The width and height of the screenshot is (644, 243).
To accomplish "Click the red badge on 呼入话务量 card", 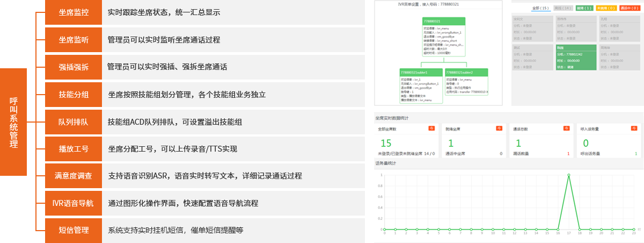I will (633, 128).
